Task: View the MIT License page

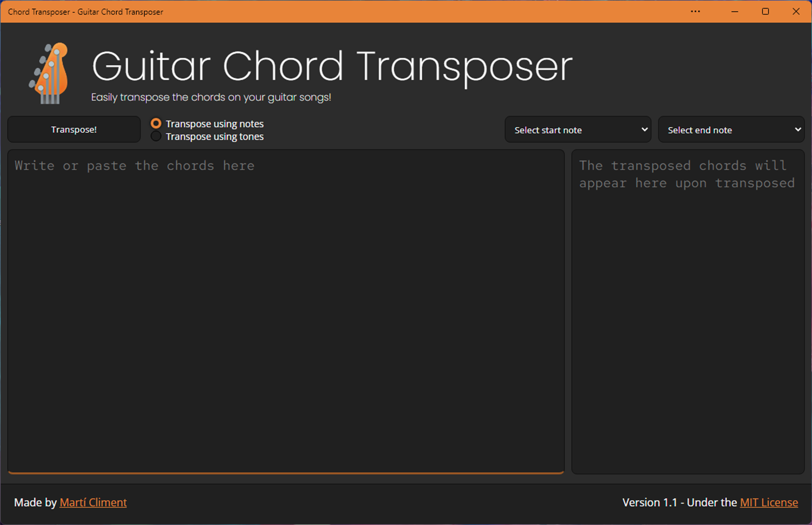Action: (x=769, y=502)
